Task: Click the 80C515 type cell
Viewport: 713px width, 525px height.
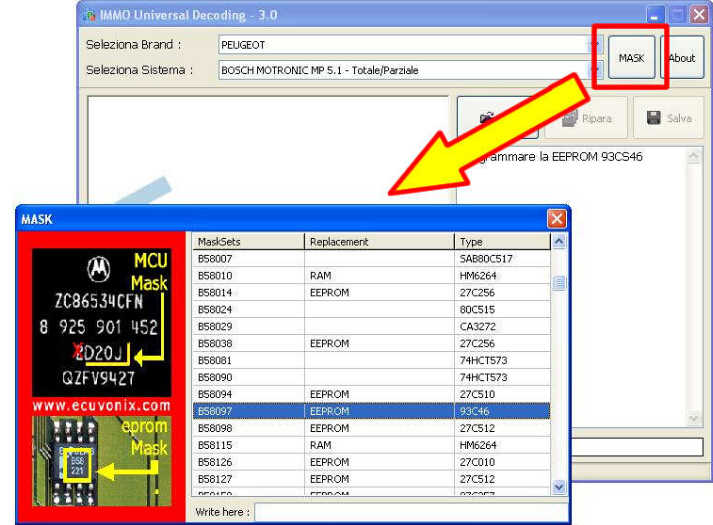Action: click(502, 310)
